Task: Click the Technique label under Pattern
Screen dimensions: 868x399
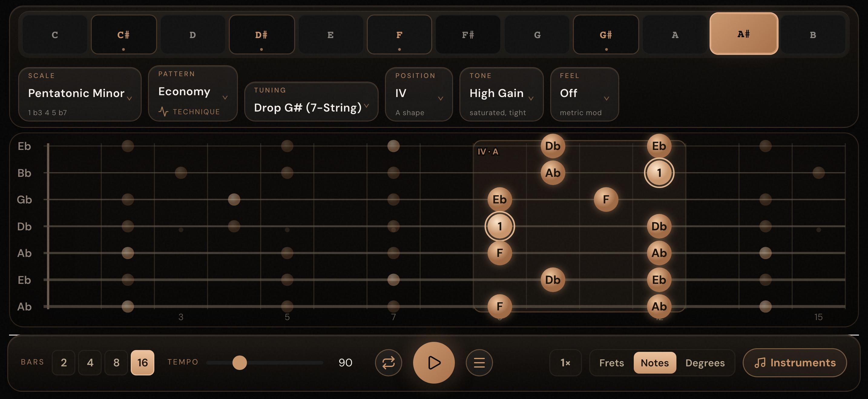Action: (x=196, y=112)
